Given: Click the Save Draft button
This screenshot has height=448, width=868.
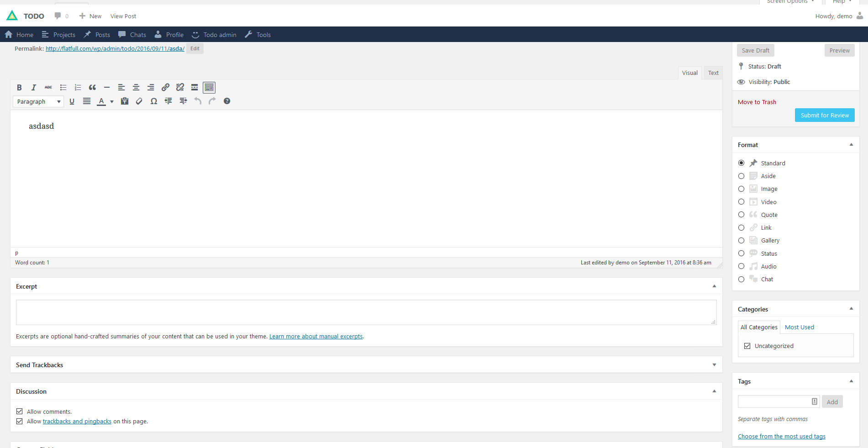Looking at the screenshot, I should [x=755, y=50].
